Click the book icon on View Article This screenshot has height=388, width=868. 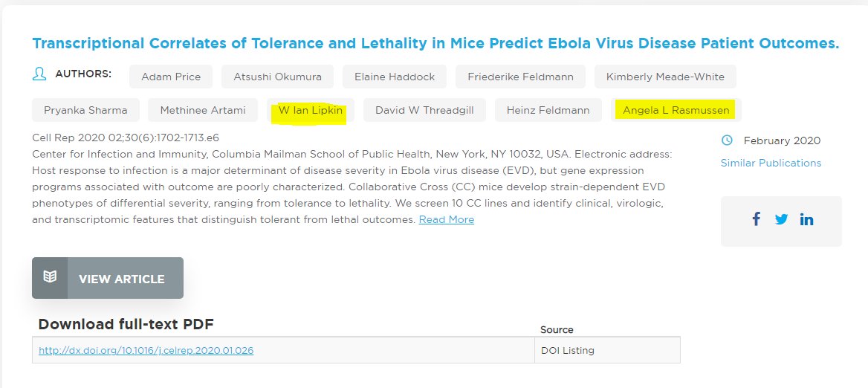(x=50, y=278)
